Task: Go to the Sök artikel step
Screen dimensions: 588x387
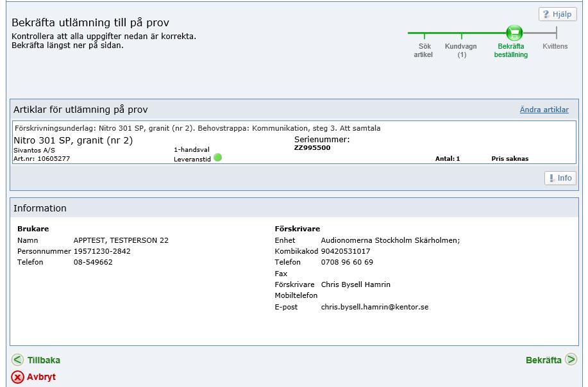Action: coord(424,50)
